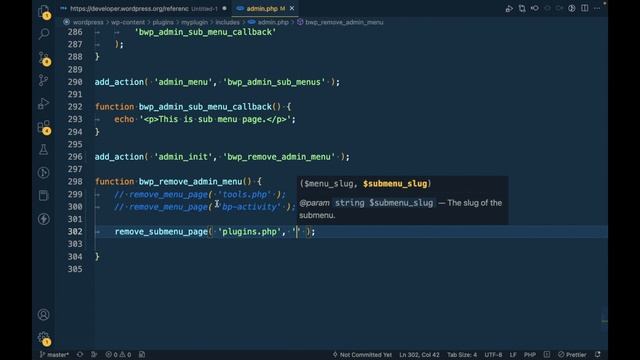Click remove_submenu_page function call on line 302
This screenshot has width=640, height=360.
161,231
